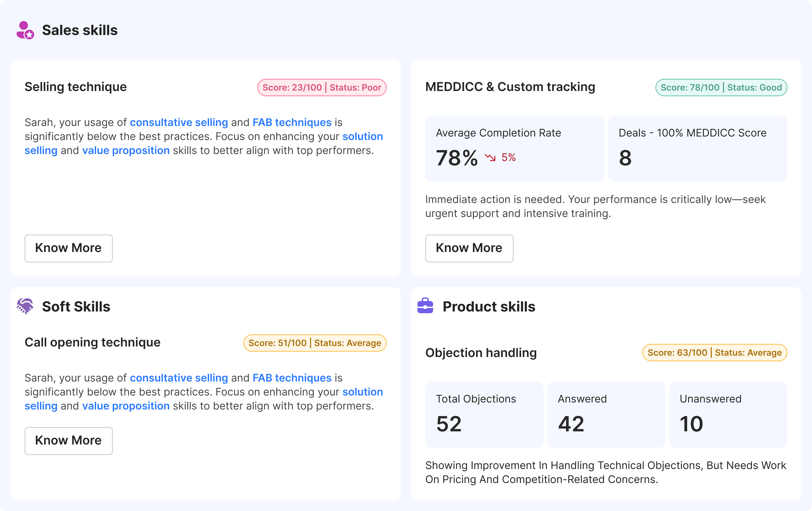Click the Unanswered objections tile
The width and height of the screenshot is (812, 511).
pyautogui.click(x=728, y=415)
